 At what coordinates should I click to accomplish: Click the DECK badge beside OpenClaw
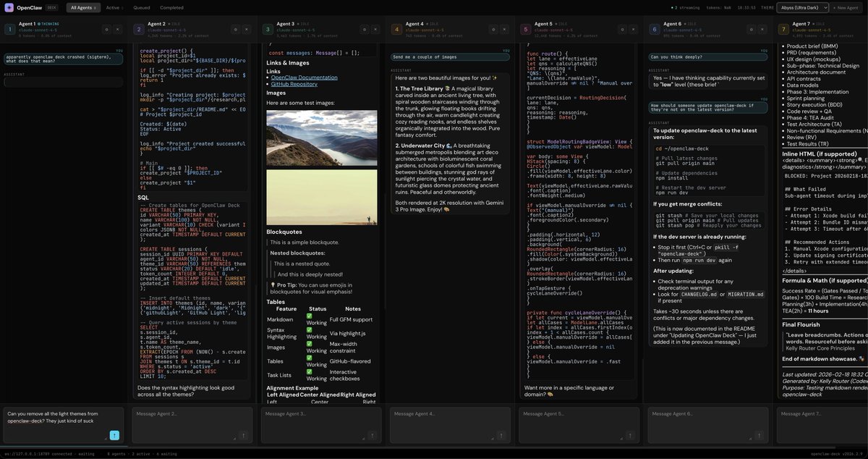[x=52, y=7]
